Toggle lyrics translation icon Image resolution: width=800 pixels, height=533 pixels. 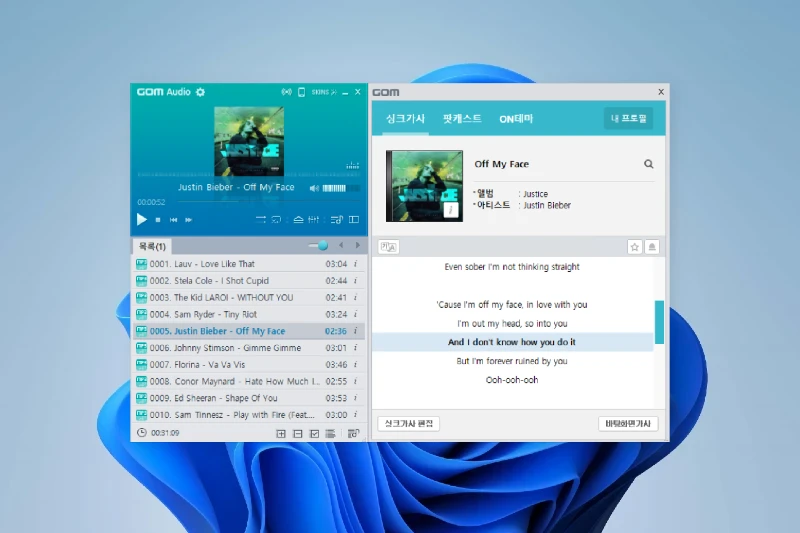389,247
